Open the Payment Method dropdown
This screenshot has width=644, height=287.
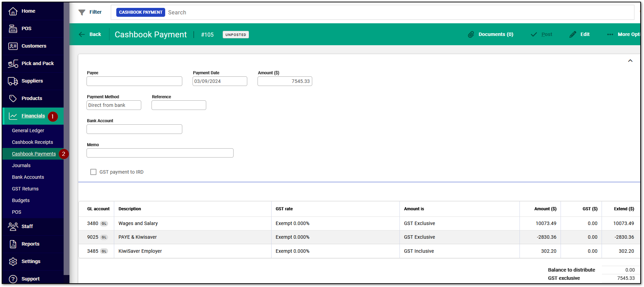pyautogui.click(x=114, y=105)
